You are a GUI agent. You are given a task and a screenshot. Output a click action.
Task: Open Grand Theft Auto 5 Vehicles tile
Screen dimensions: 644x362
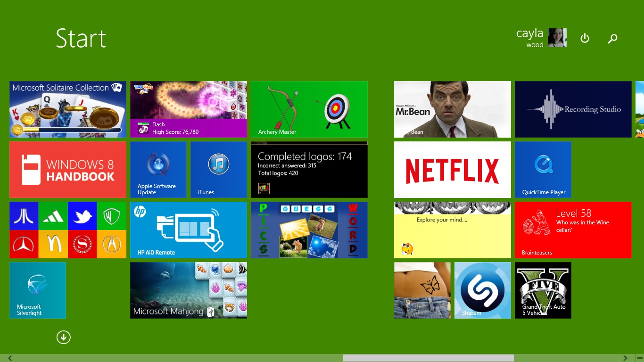tap(543, 290)
